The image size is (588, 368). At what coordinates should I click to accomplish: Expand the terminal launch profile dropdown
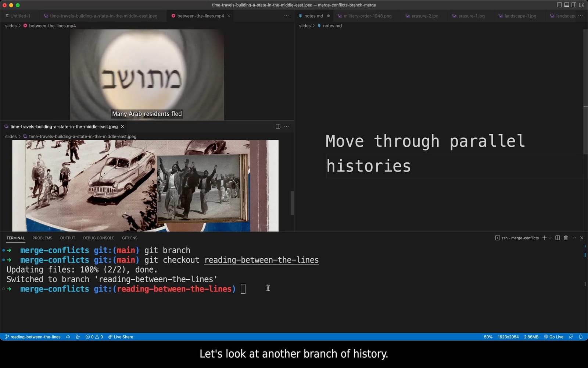point(550,238)
